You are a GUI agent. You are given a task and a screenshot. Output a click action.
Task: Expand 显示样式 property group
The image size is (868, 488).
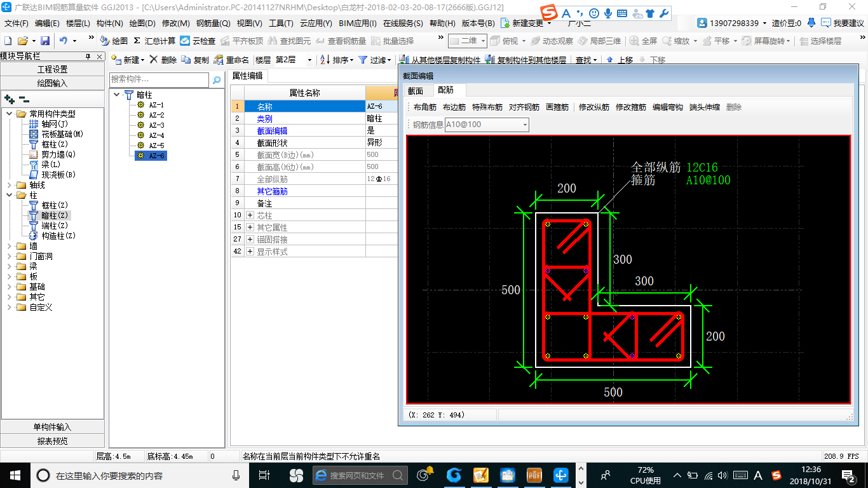250,252
